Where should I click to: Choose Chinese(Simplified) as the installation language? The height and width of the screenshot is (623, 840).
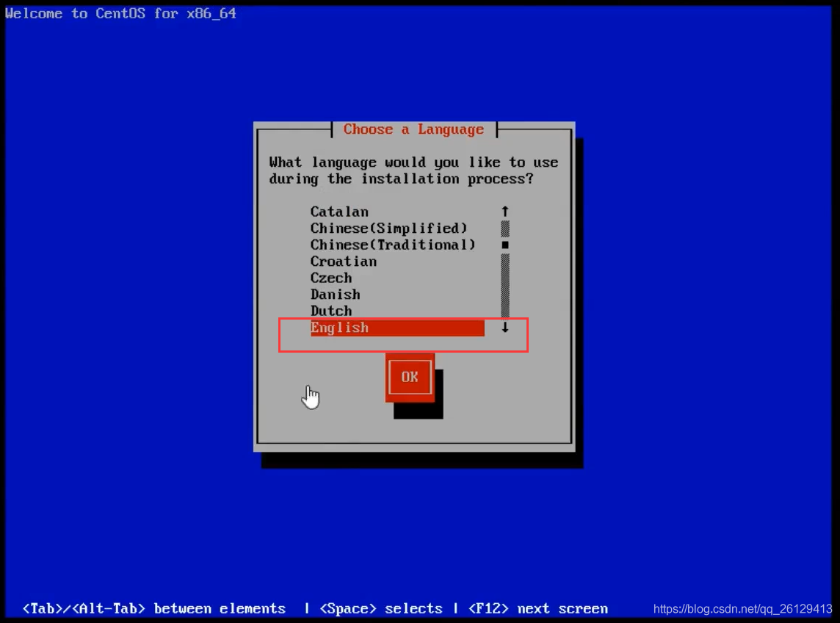(x=389, y=228)
